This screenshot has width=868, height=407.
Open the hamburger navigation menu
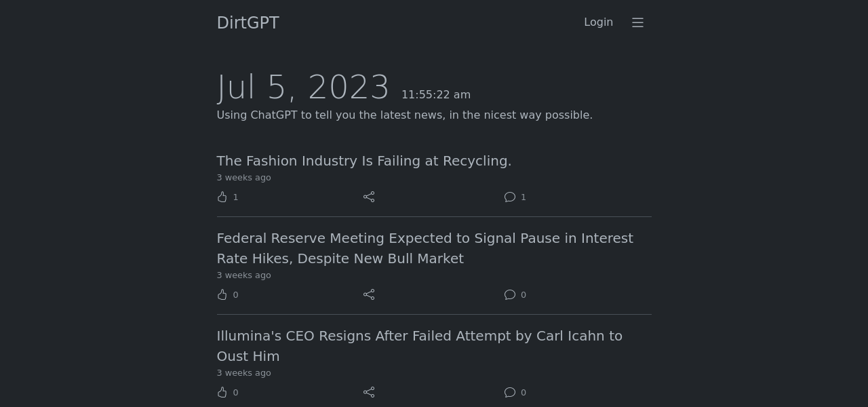(x=637, y=22)
